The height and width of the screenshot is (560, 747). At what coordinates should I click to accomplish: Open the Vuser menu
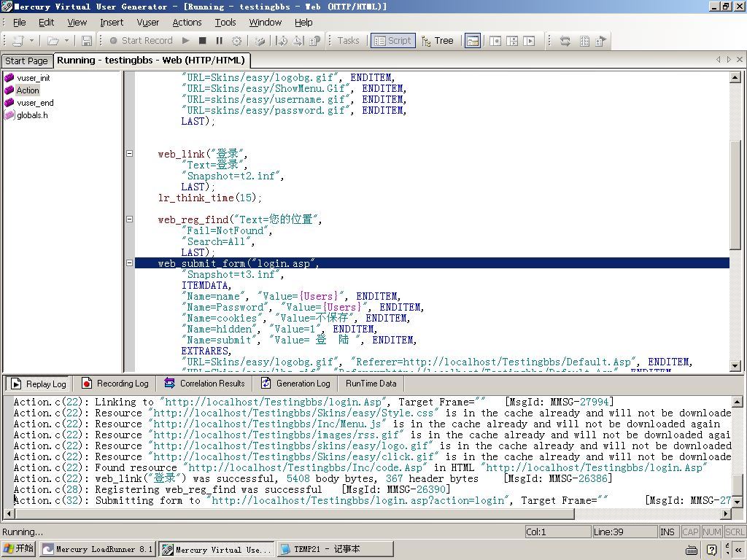147,23
